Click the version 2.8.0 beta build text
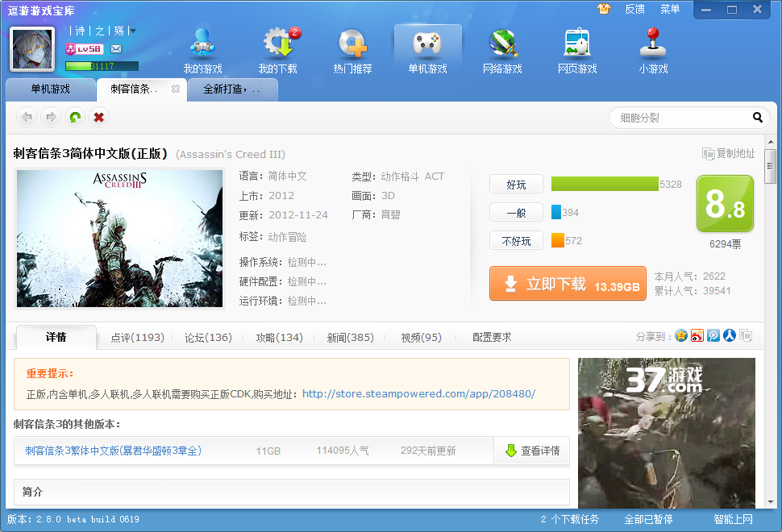 tap(73, 520)
